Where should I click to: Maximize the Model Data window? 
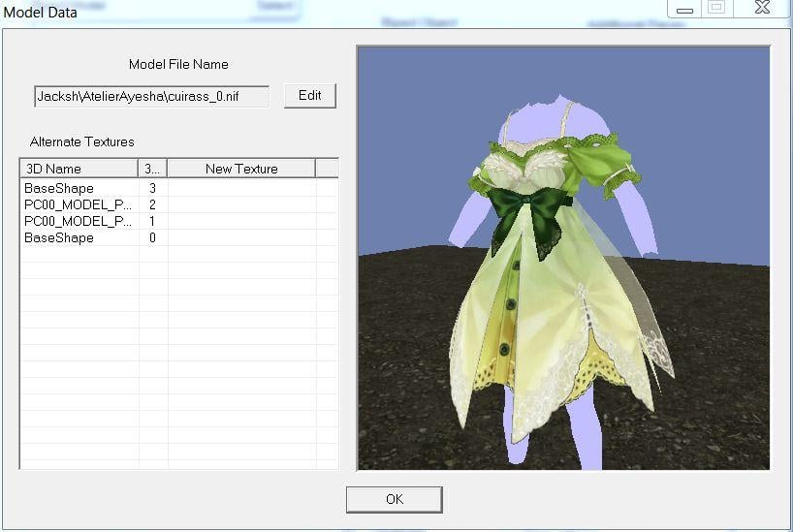[x=716, y=8]
